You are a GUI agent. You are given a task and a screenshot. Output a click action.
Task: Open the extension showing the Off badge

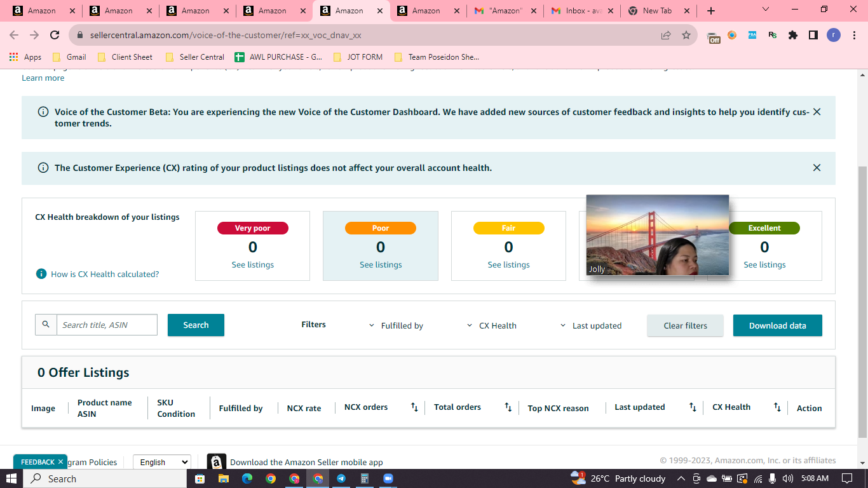714,36
